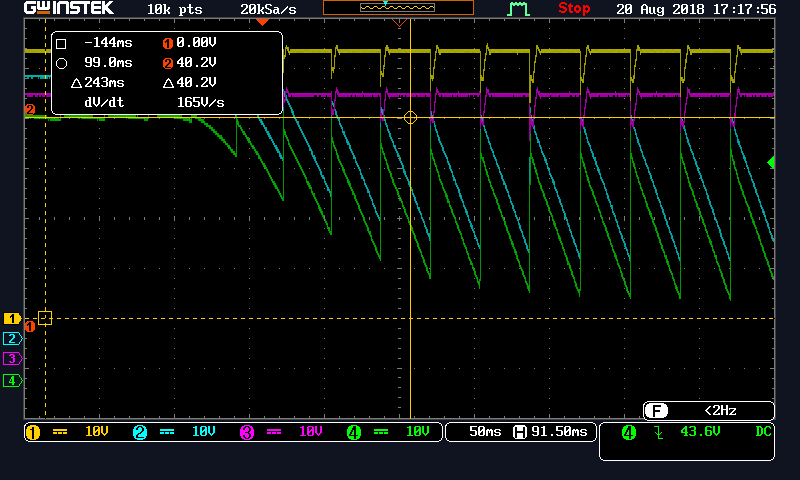800x480 pixels.
Task: Click the date and time readout
Action: coord(696,9)
